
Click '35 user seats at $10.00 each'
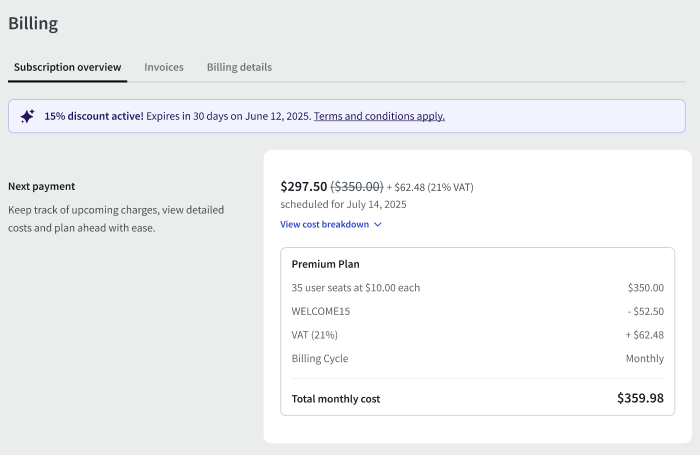point(356,288)
